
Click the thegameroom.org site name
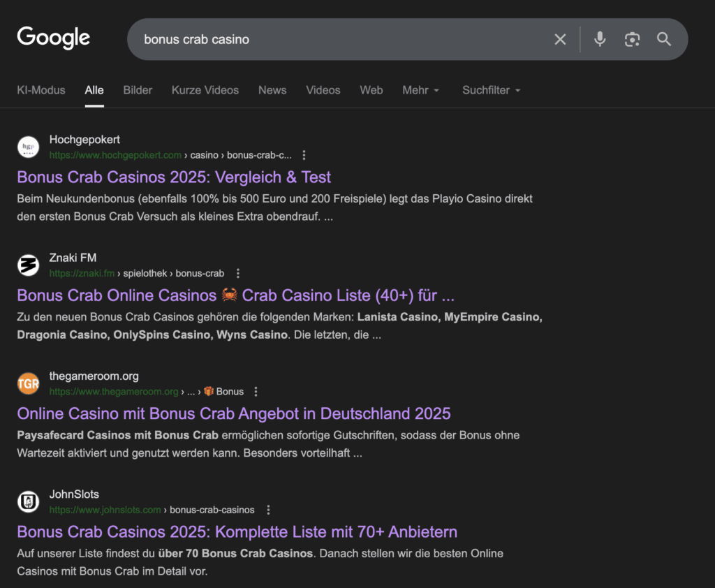(x=94, y=376)
